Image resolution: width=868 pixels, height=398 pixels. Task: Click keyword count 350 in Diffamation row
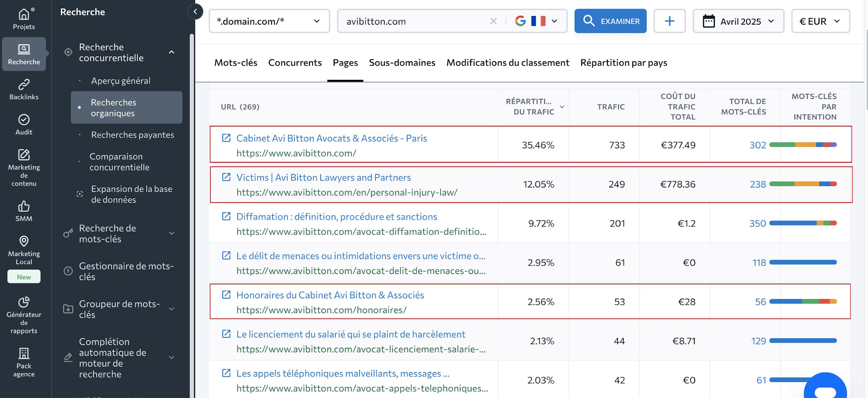coord(758,223)
